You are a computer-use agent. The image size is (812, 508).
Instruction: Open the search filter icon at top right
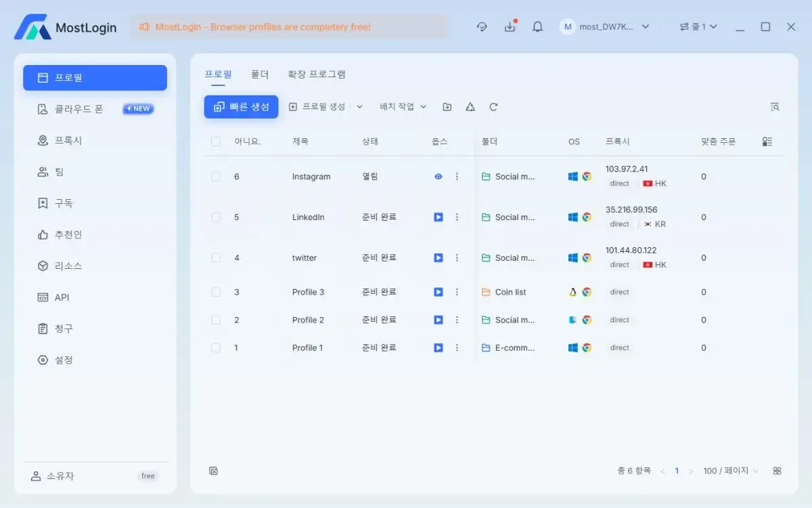pos(775,107)
